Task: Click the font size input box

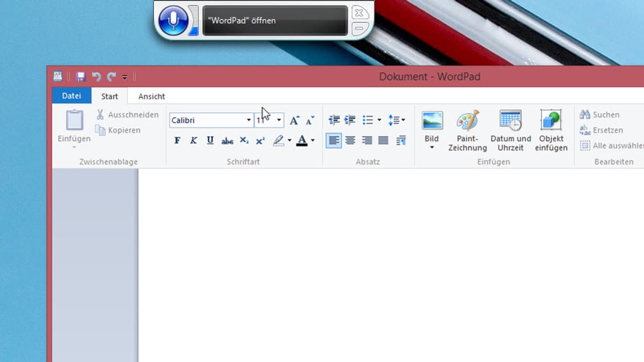Action: (x=264, y=120)
